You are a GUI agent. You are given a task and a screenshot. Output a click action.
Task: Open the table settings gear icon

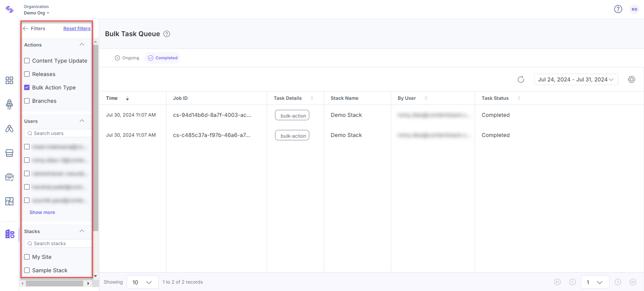pyautogui.click(x=631, y=80)
